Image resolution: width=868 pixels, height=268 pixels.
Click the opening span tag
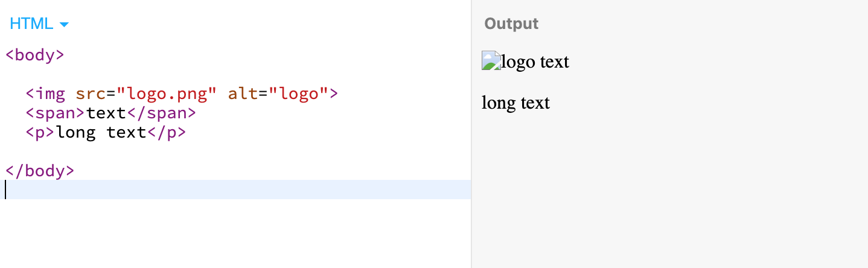tap(56, 113)
